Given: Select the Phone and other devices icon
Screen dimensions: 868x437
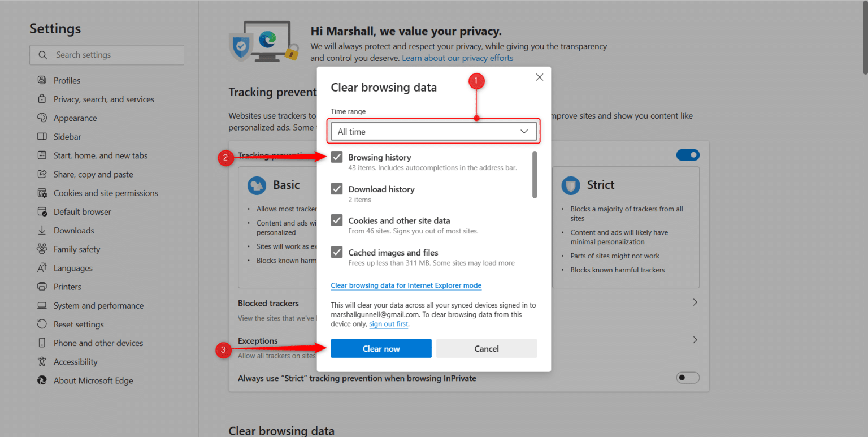Looking at the screenshot, I should (42, 343).
